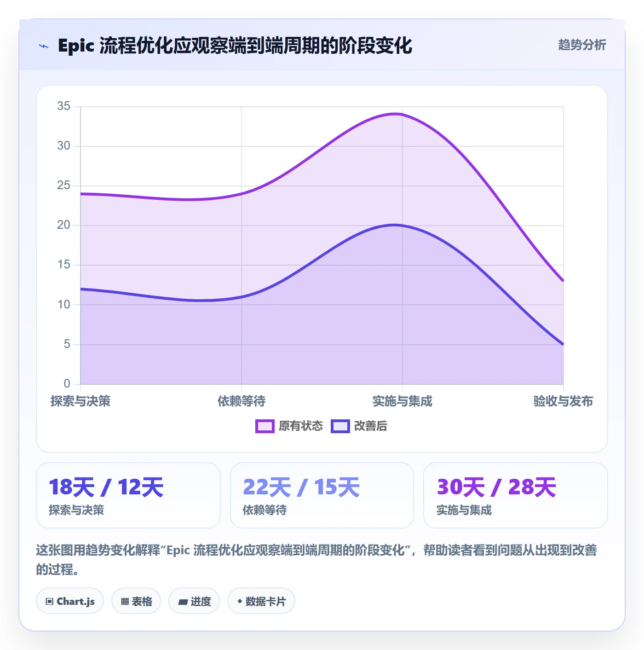This screenshot has height=650, width=644.
Task: Toggle the 原有状态 legend swatch
Action: click(265, 426)
